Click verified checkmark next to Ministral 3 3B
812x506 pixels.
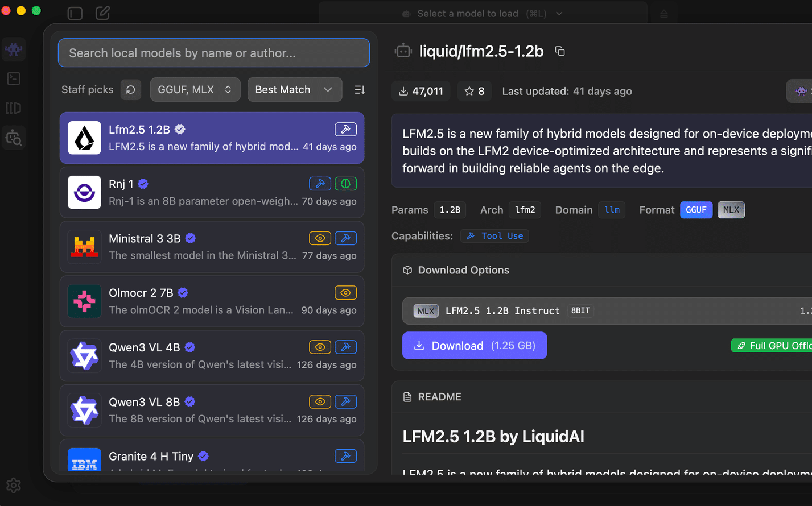(x=191, y=238)
